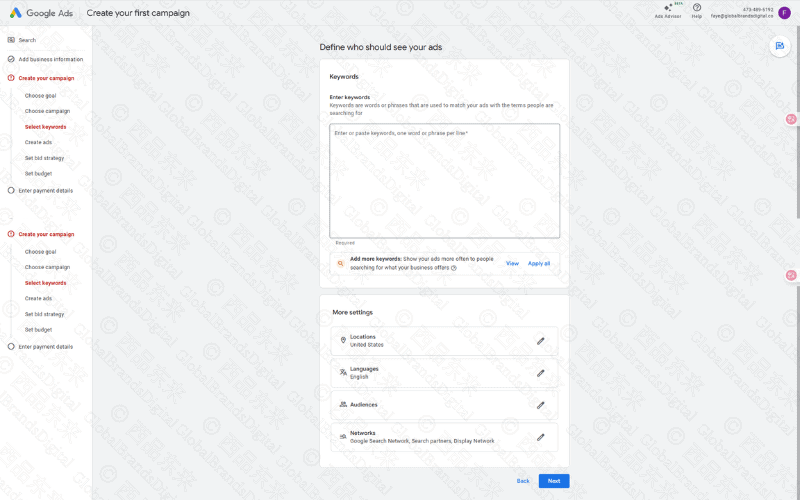Open the Ads Advisor sparkle icon

coord(667,8)
